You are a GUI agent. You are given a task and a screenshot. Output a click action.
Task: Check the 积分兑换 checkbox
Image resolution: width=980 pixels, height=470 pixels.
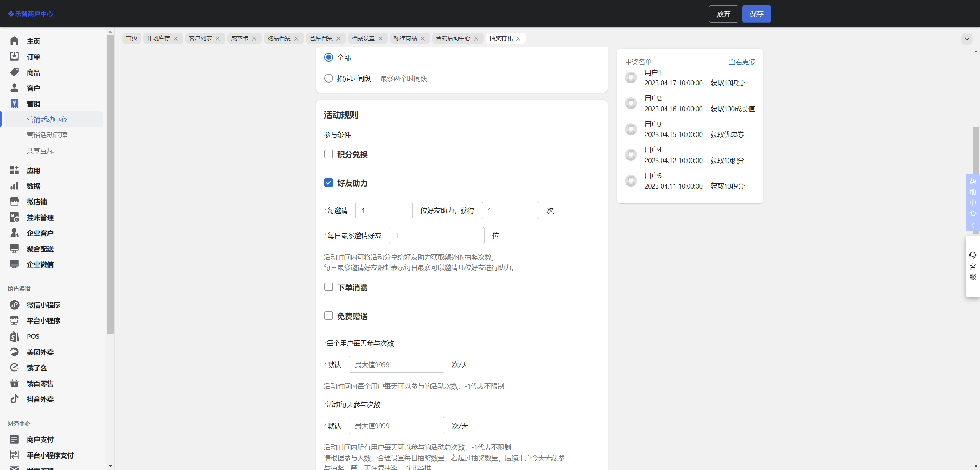[328, 154]
